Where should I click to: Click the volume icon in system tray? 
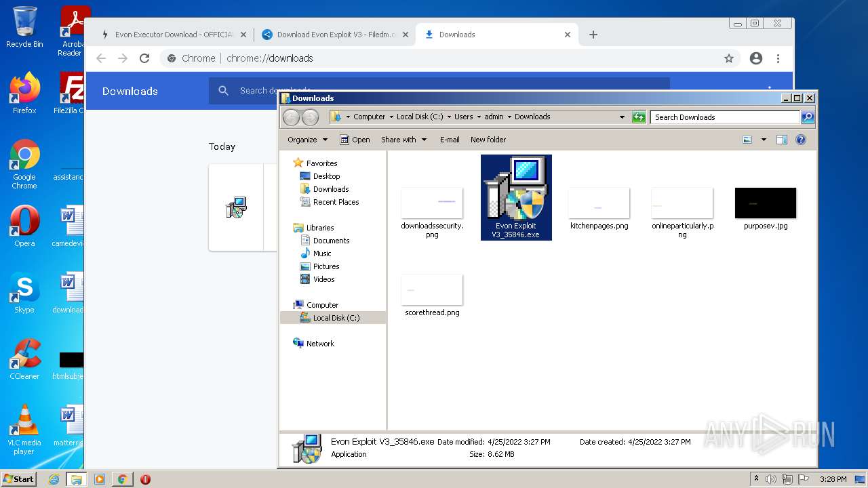pos(771,479)
